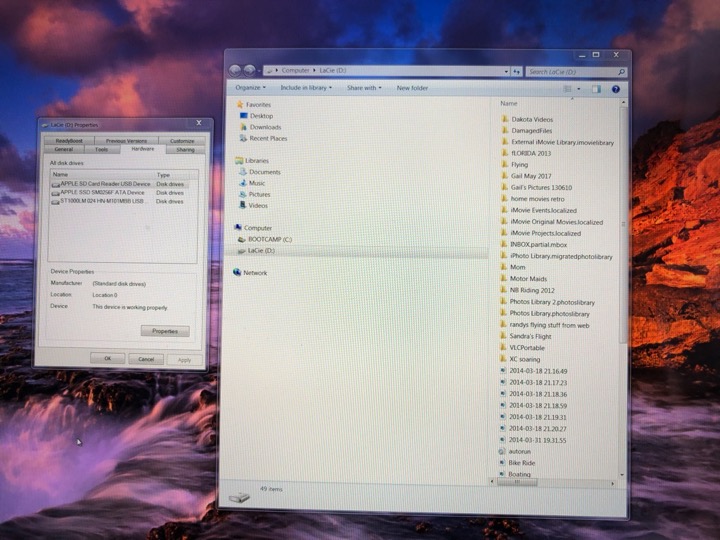Screen dimensions: 720x540
Task: Click the Forward navigation arrow in Explorer
Action: [249, 70]
